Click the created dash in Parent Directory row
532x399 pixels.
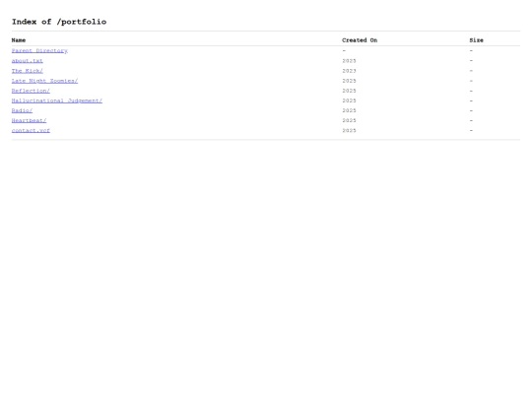click(344, 51)
